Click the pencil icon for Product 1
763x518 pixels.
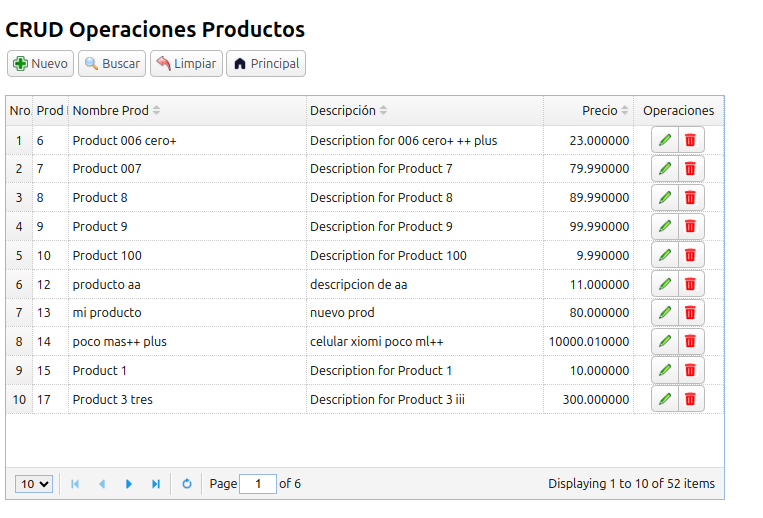665,371
